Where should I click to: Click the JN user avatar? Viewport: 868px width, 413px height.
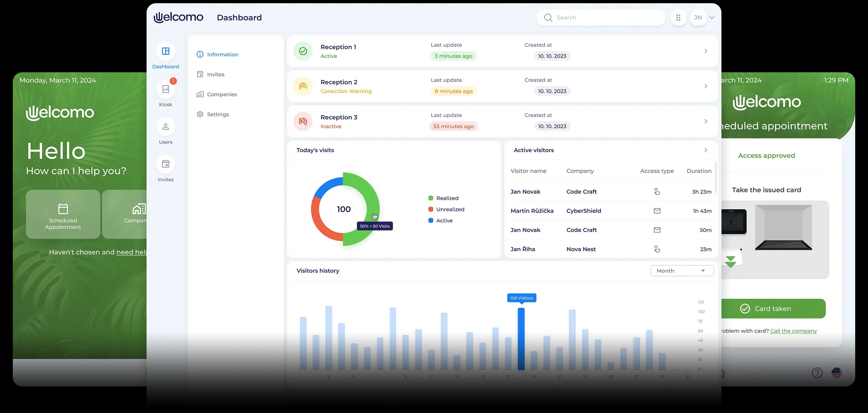[698, 18]
